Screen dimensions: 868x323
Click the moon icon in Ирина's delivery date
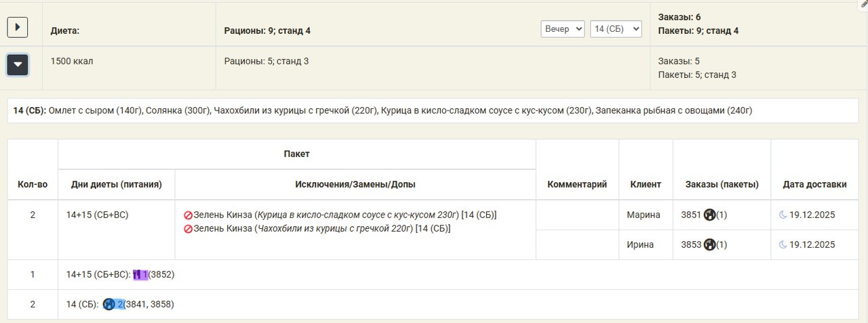pyautogui.click(x=783, y=244)
